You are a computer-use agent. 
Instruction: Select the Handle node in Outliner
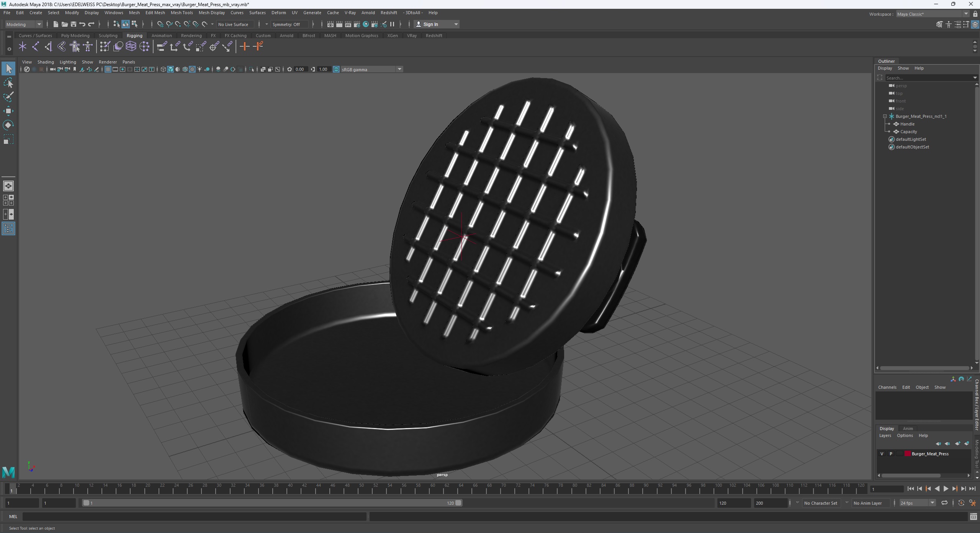click(x=907, y=124)
